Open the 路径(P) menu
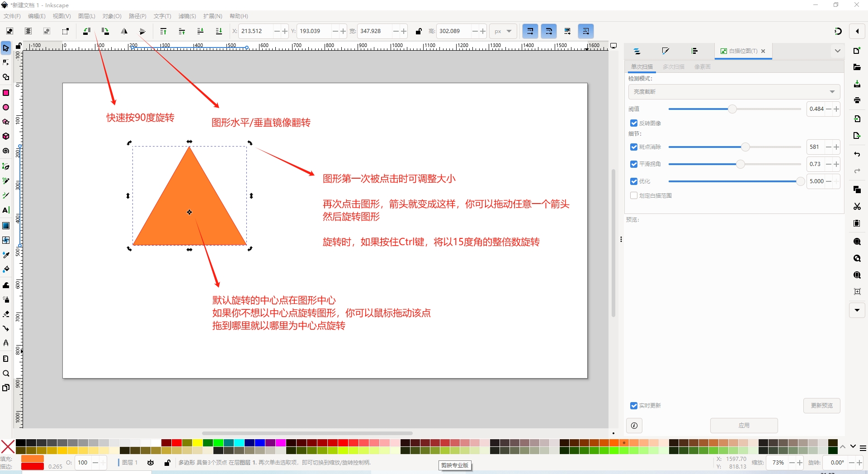Screen dimensions: 868x474 [137, 16]
